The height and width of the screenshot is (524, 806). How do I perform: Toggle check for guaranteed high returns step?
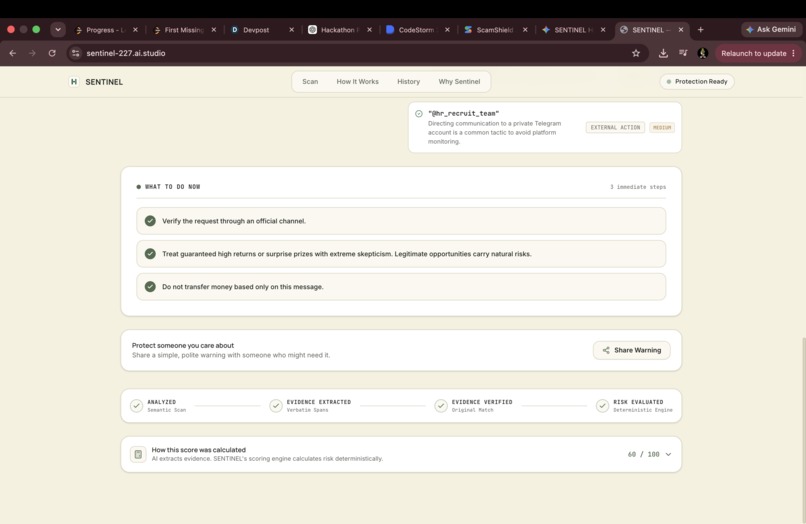click(x=150, y=254)
